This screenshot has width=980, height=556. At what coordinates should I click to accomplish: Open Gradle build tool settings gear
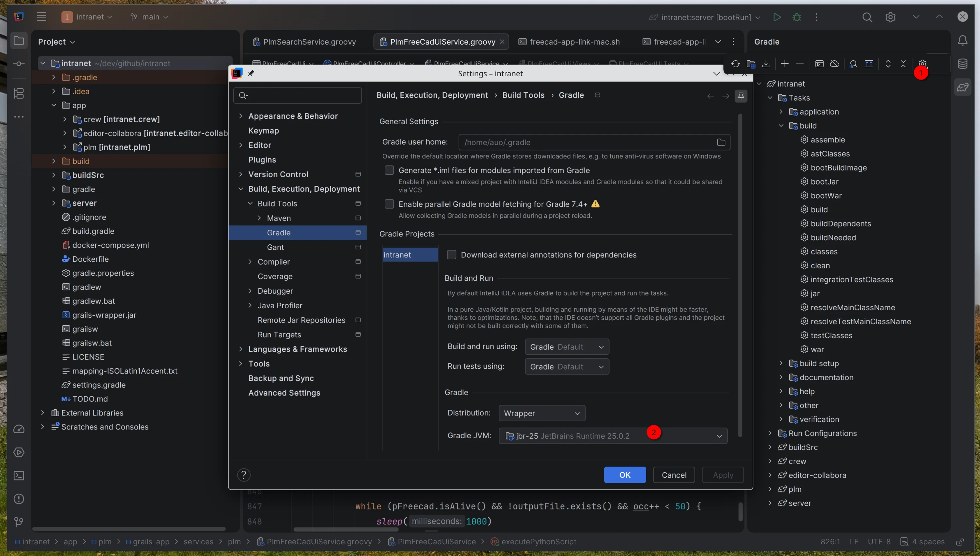point(922,64)
